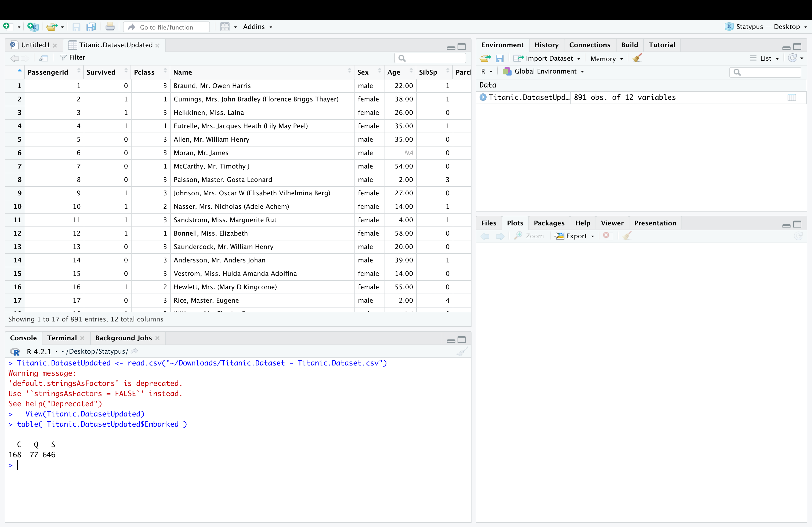This screenshot has width=812, height=527.
Task: Switch to the Untitled1 tab
Action: click(35, 45)
